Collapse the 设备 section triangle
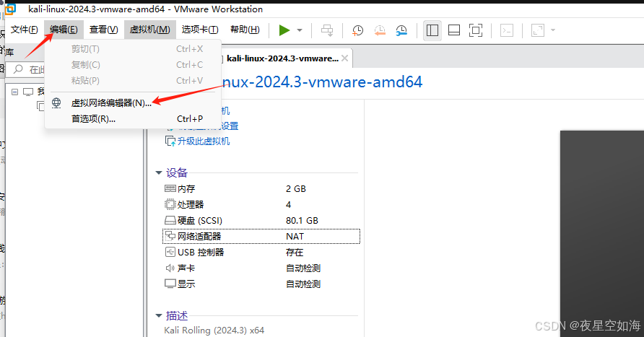644x337 pixels. [x=159, y=172]
